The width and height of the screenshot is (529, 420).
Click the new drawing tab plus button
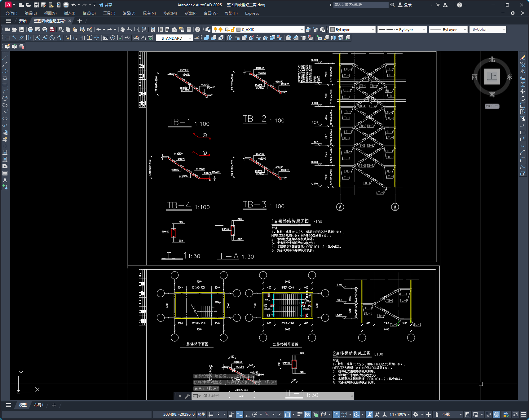[80, 21]
